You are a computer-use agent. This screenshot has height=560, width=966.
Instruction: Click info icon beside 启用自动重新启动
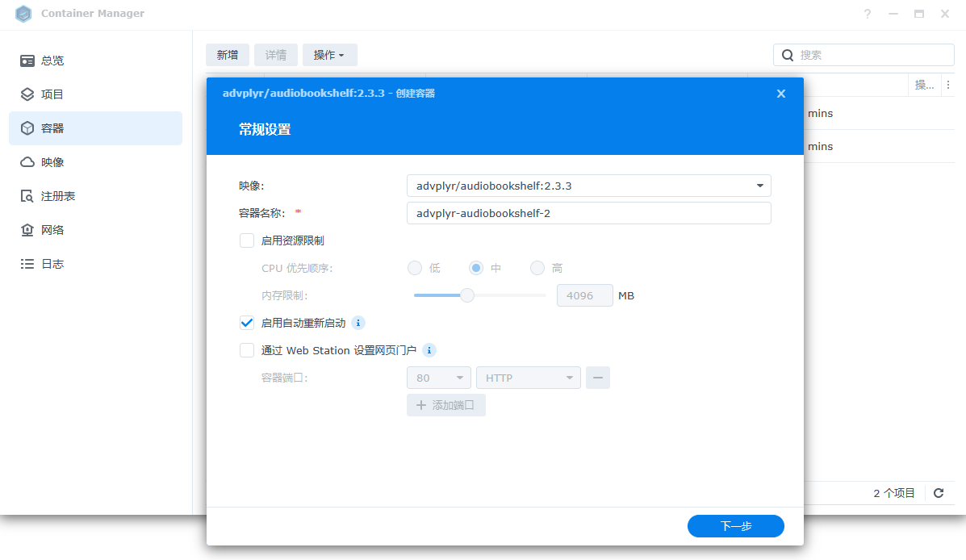(358, 323)
